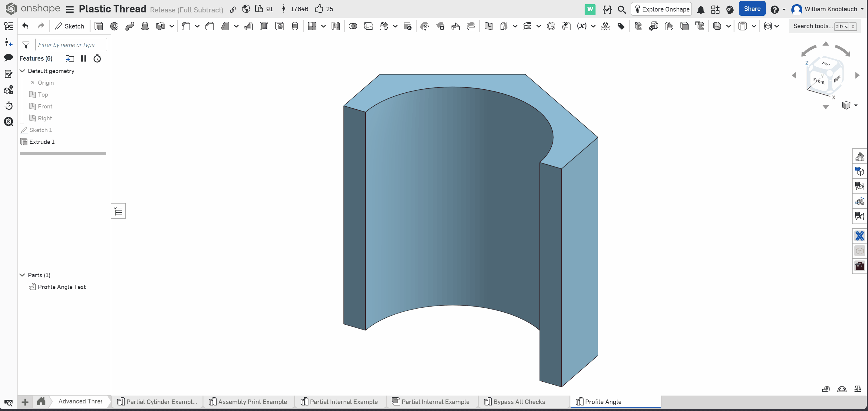Screen dimensions: 868x411
Task: Open the notifications bell
Action: (x=701, y=9)
